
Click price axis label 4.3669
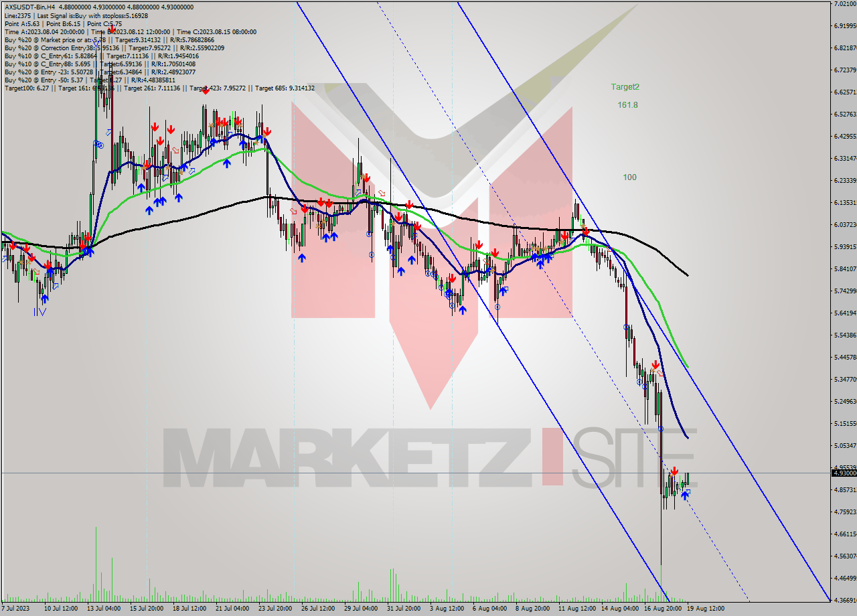pyautogui.click(x=845, y=600)
